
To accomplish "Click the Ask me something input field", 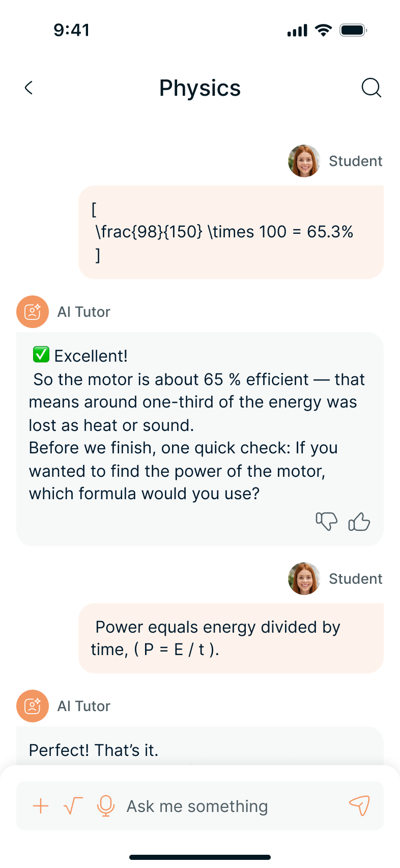I will coord(229,806).
